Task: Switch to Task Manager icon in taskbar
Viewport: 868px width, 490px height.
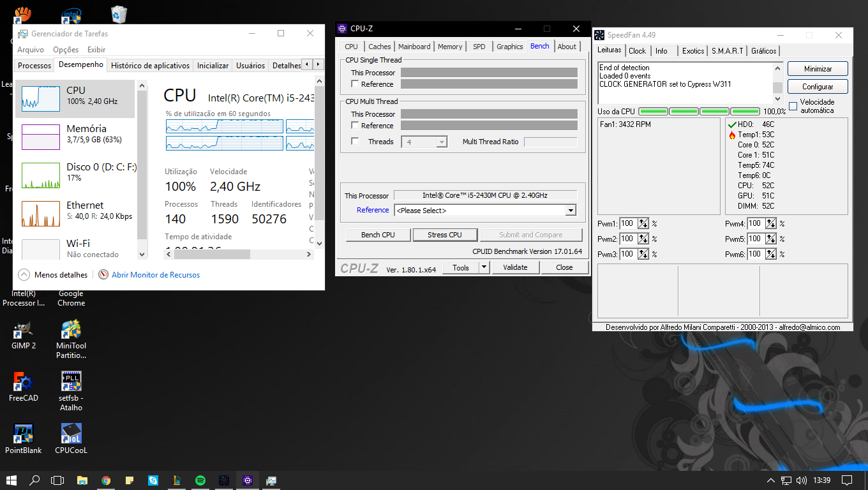Action: (271, 480)
